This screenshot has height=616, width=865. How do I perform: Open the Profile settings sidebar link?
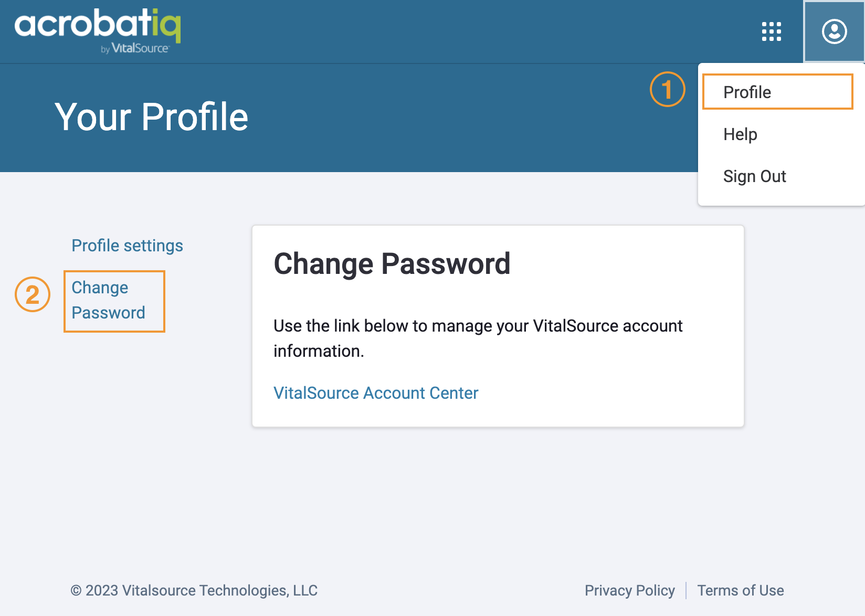point(127,246)
